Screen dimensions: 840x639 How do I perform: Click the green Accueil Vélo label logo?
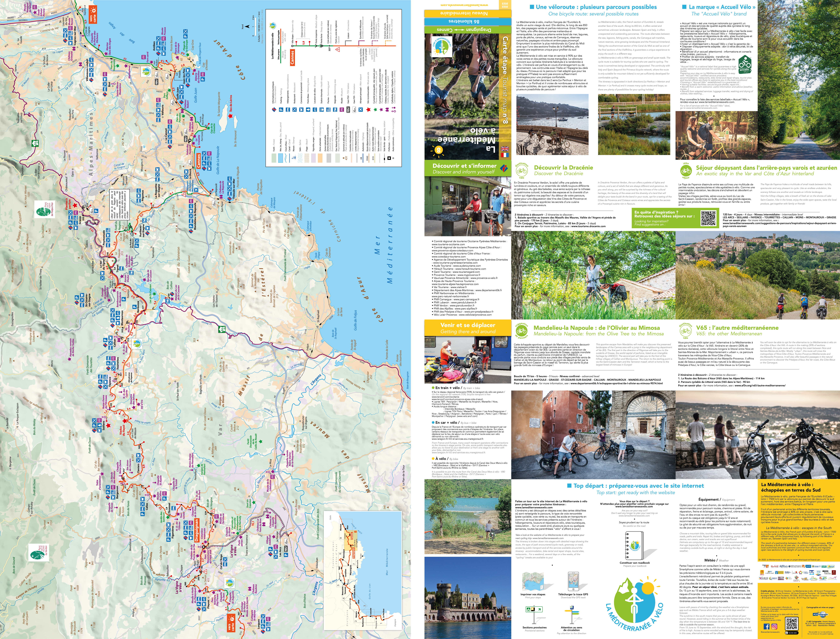point(745,64)
